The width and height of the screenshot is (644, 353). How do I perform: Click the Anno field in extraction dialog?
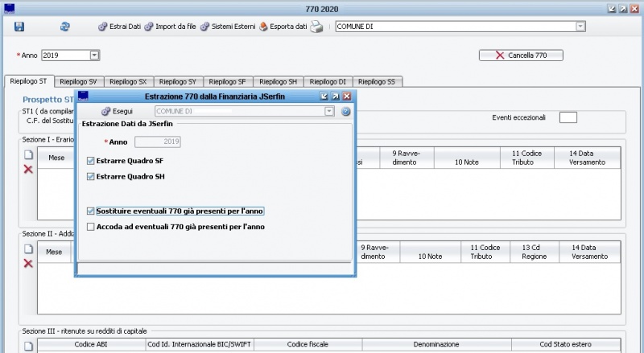coord(158,142)
